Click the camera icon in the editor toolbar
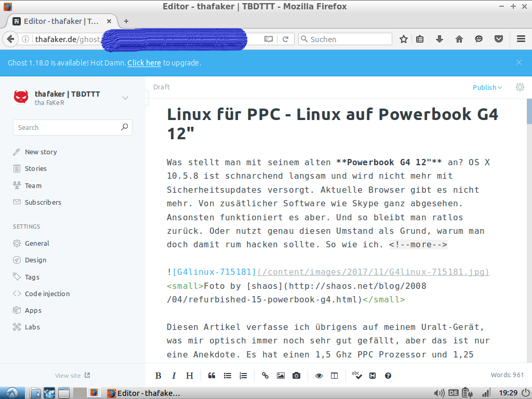Viewport: 532px width, 399px height. click(x=296, y=376)
